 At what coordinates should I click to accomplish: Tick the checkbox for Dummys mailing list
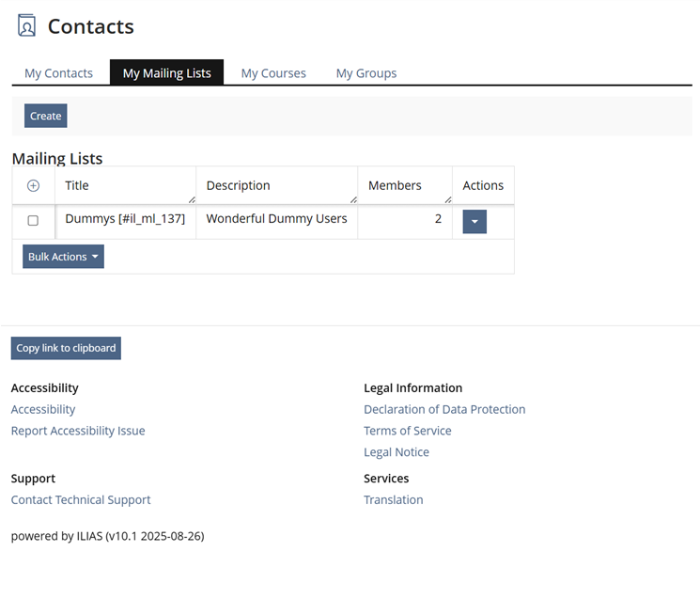tap(33, 221)
